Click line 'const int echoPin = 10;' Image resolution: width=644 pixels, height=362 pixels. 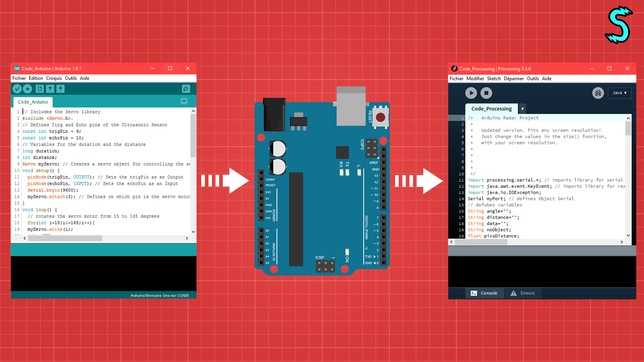tap(53, 138)
